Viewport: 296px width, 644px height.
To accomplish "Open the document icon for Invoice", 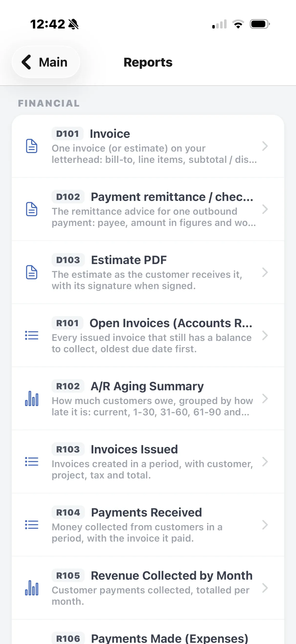I will pos(32,146).
